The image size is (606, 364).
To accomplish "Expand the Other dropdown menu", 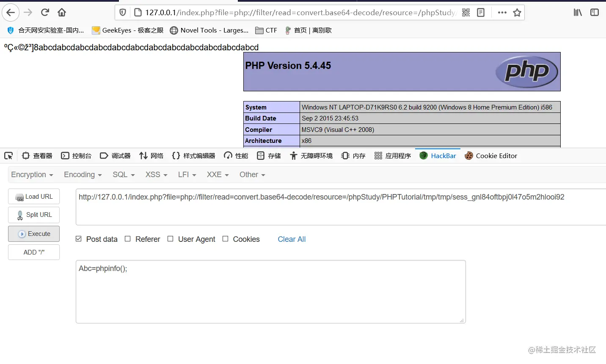I will coord(252,175).
